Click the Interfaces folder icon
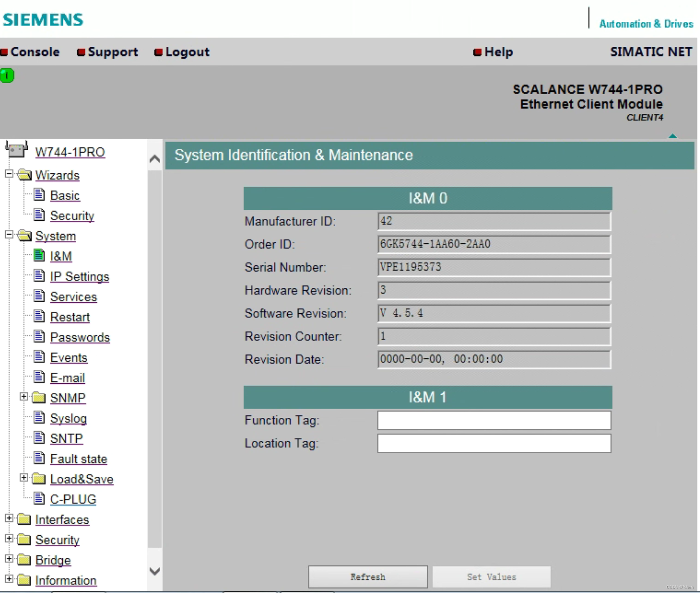Viewport: 700px width, 593px height. pyautogui.click(x=24, y=519)
